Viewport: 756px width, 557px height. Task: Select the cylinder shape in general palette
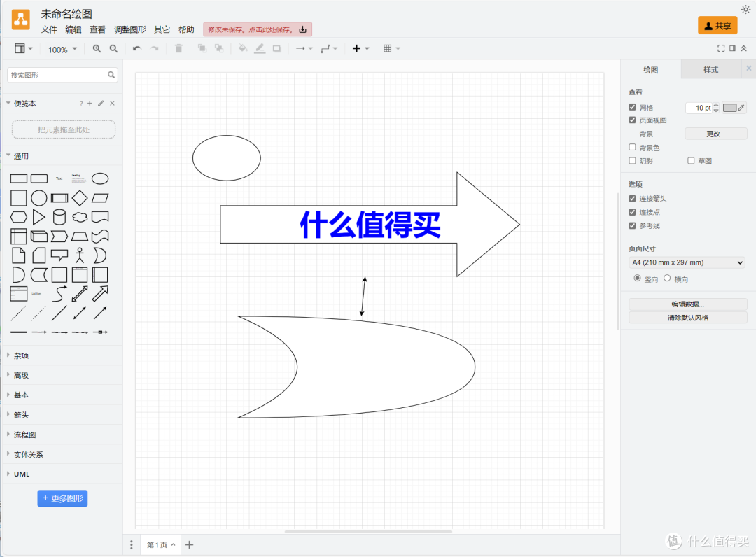[x=59, y=217]
